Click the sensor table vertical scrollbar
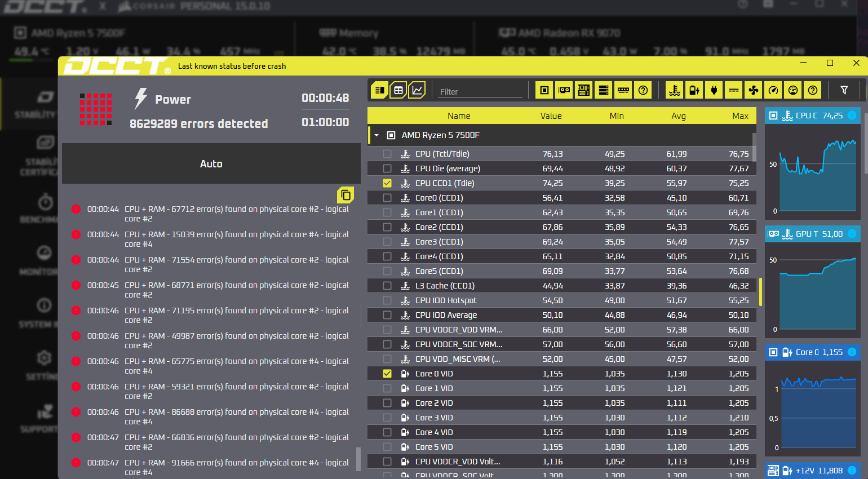 (754, 147)
